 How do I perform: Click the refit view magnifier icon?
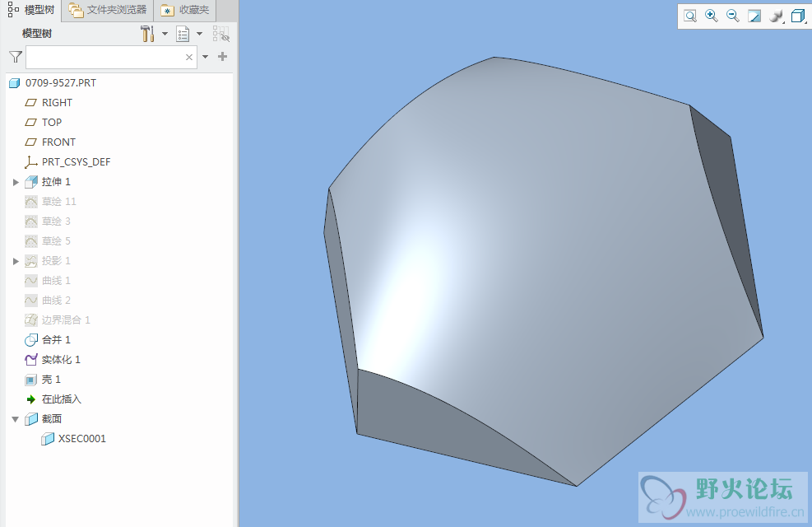(x=690, y=16)
